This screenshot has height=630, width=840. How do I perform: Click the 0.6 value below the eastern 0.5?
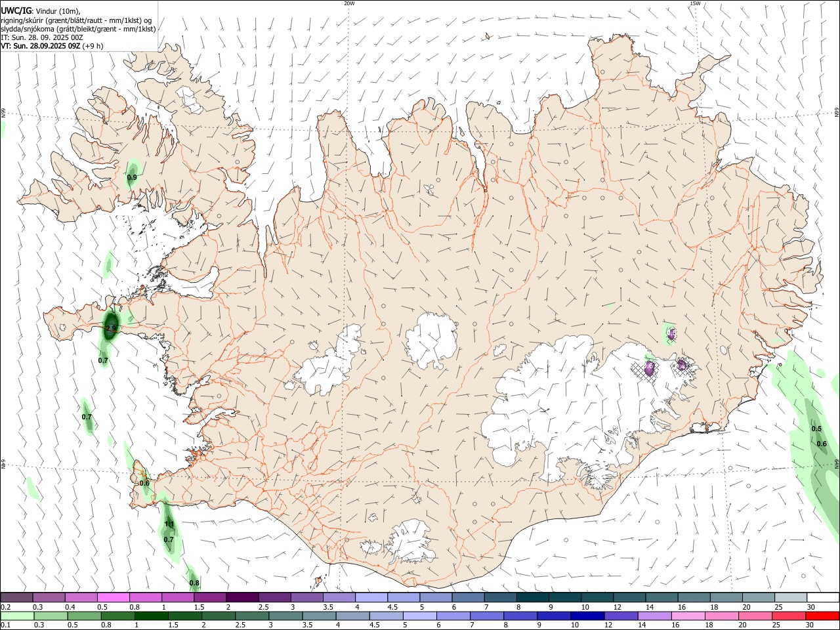[822, 444]
